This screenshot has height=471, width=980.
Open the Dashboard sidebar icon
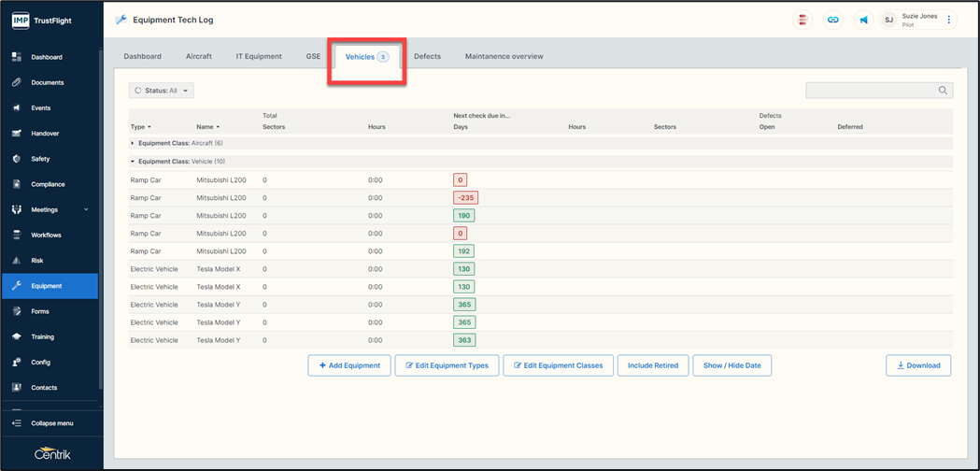(x=17, y=57)
